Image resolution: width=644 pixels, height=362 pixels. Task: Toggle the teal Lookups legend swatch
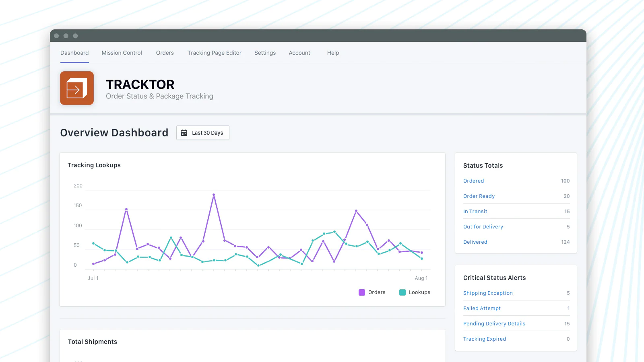(402, 292)
